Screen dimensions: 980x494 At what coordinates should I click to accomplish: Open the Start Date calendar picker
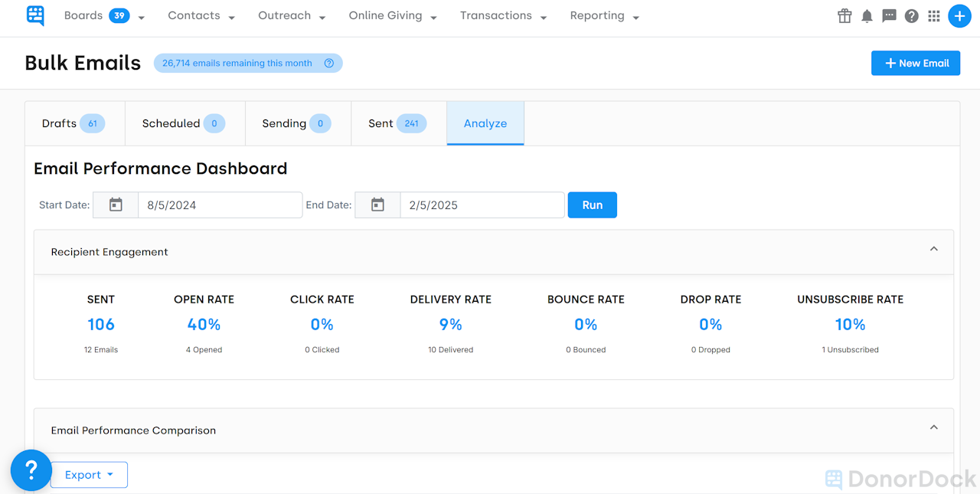tap(115, 204)
